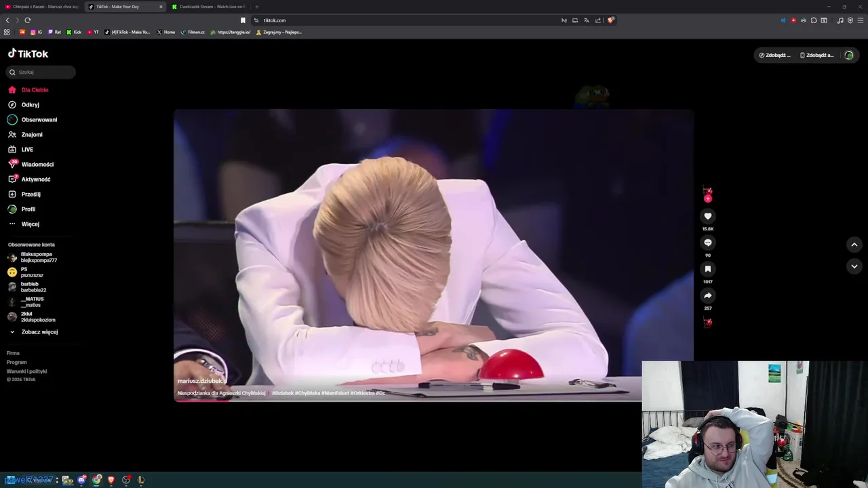Open tanggle.io bookmark
Screen dimensions: 868x488
[x=231, y=32]
